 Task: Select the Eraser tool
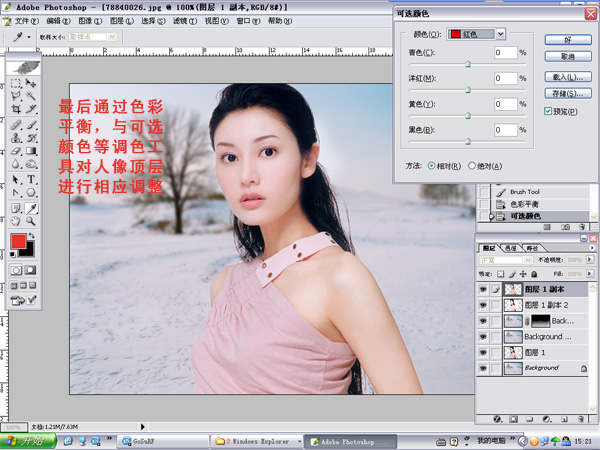tap(15, 151)
